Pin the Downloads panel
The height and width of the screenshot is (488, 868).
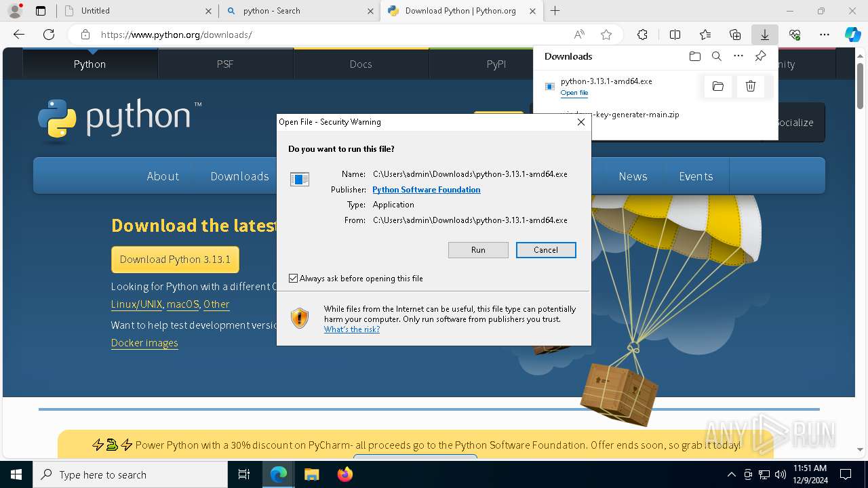(x=760, y=56)
